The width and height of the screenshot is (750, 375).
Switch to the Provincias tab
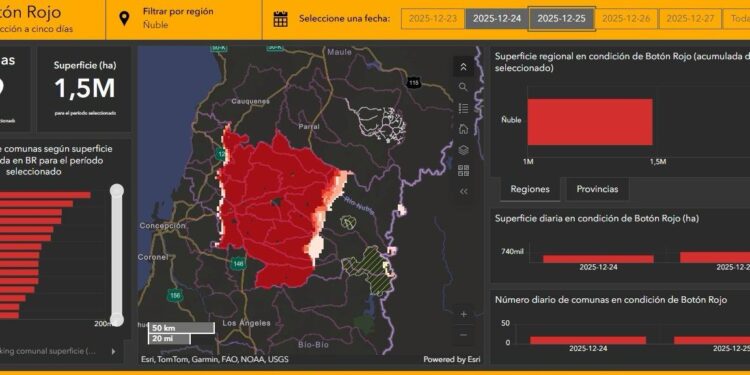(x=597, y=189)
